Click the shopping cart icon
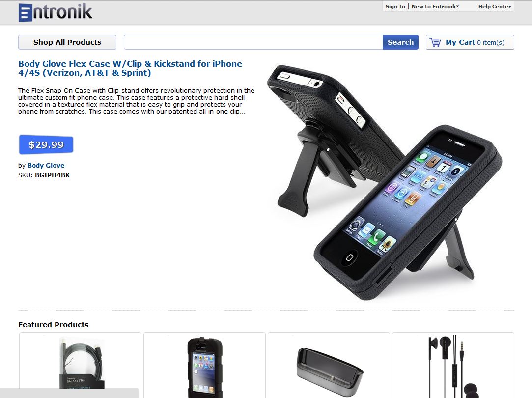 tap(435, 42)
